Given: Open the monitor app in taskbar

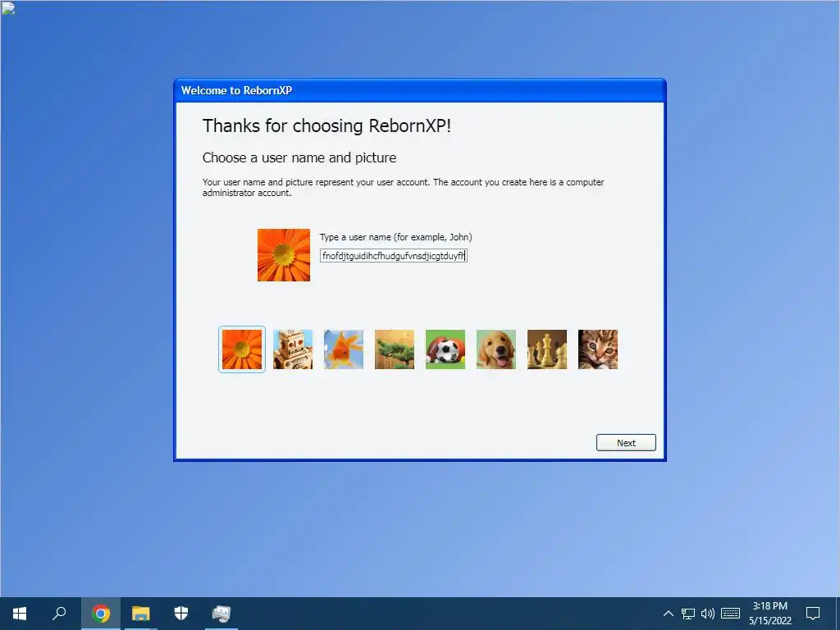Looking at the screenshot, I should [221, 614].
